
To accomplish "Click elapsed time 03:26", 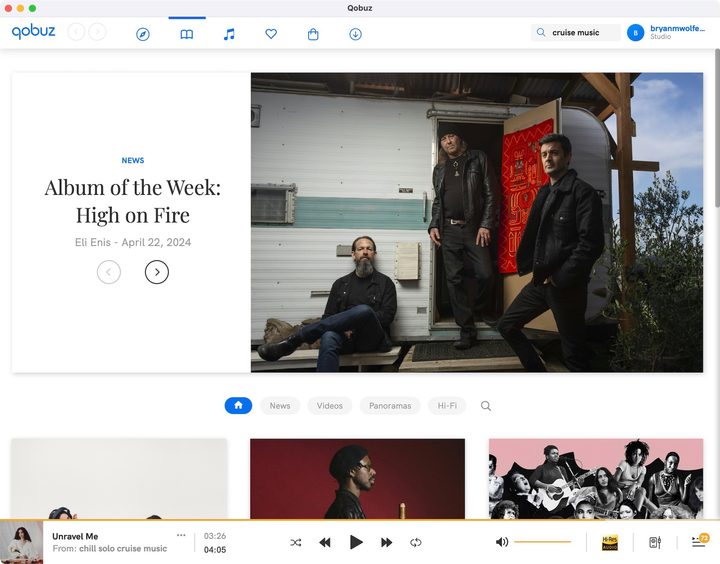I will [215, 536].
